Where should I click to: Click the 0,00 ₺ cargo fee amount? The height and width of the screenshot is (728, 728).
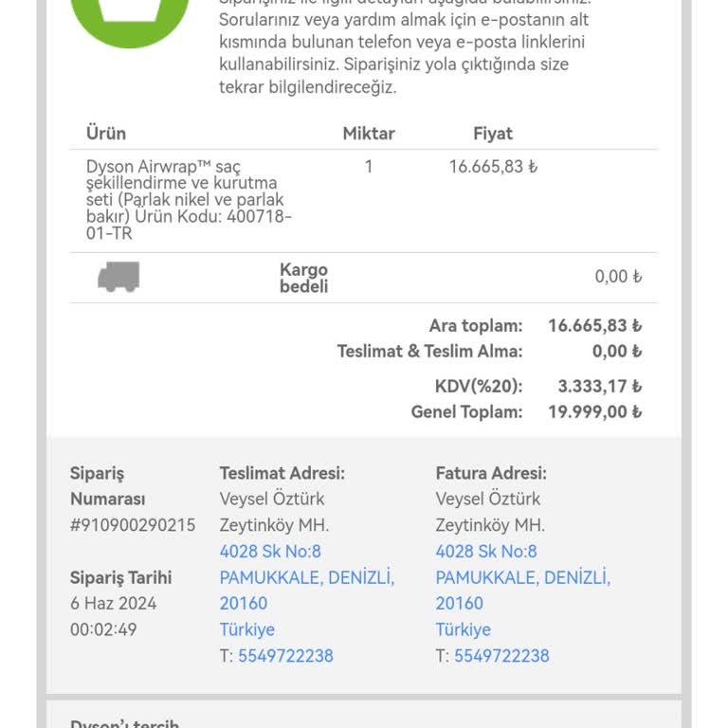point(618,276)
